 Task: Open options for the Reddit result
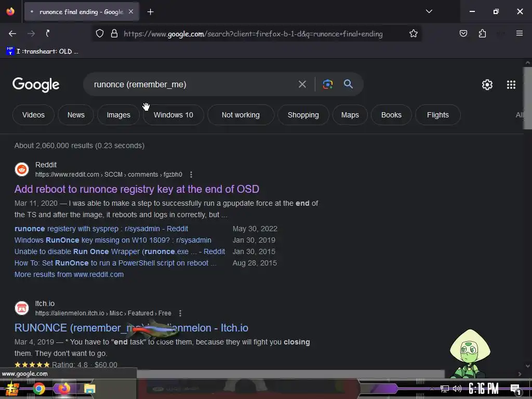click(191, 175)
